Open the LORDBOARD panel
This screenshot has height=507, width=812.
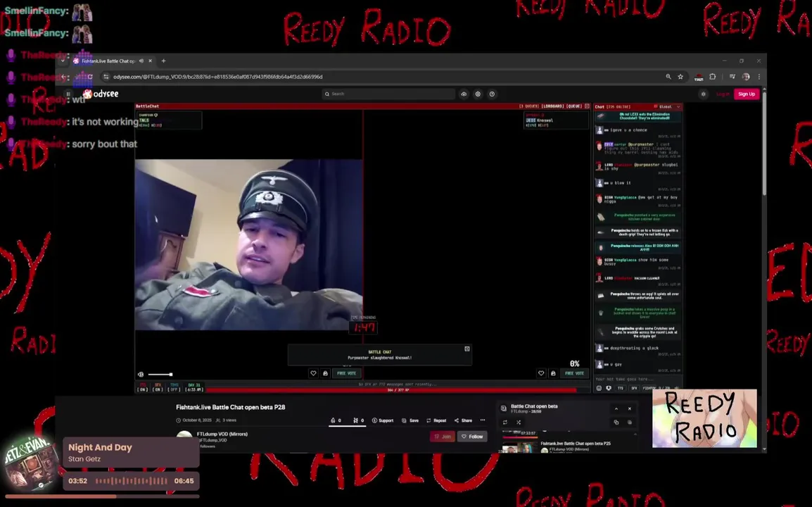[x=552, y=106]
